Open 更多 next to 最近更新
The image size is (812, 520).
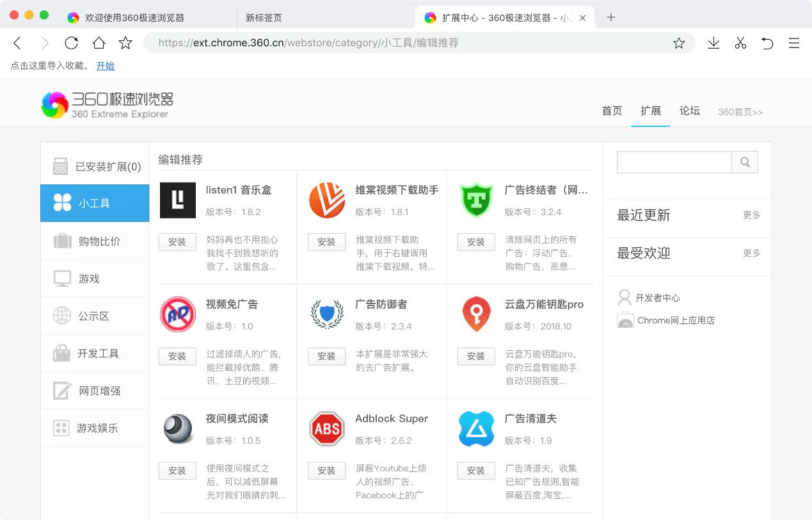pyautogui.click(x=752, y=216)
